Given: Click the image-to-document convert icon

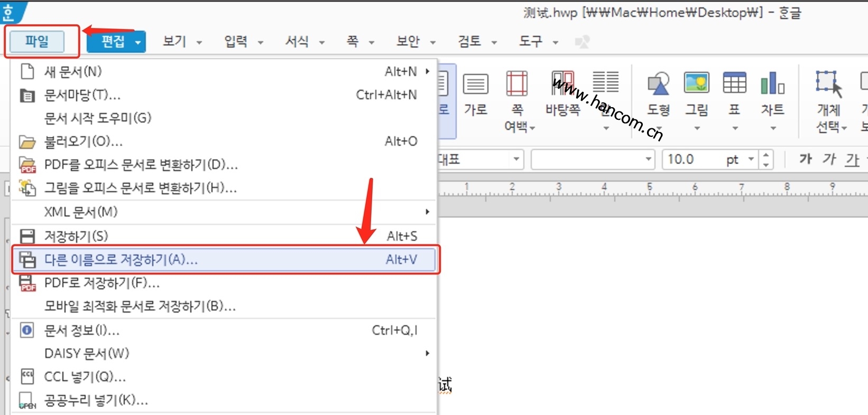Looking at the screenshot, I should 27,188.
